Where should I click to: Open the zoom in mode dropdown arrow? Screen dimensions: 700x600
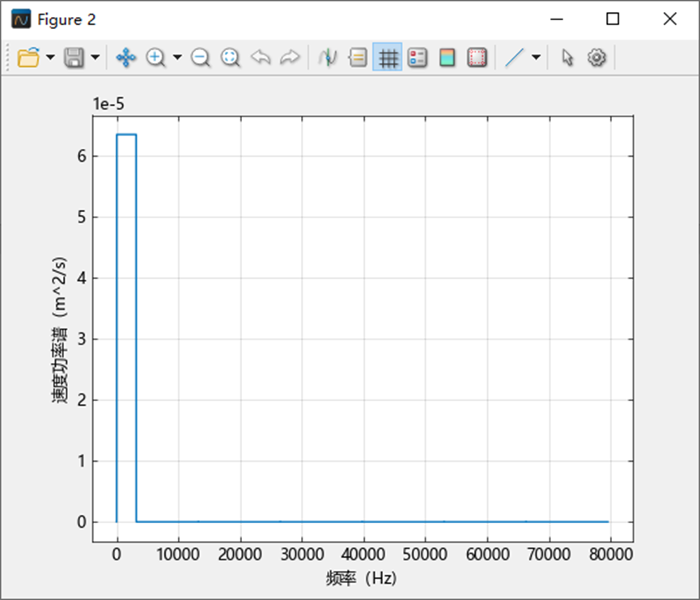click(x=177, y=57)
